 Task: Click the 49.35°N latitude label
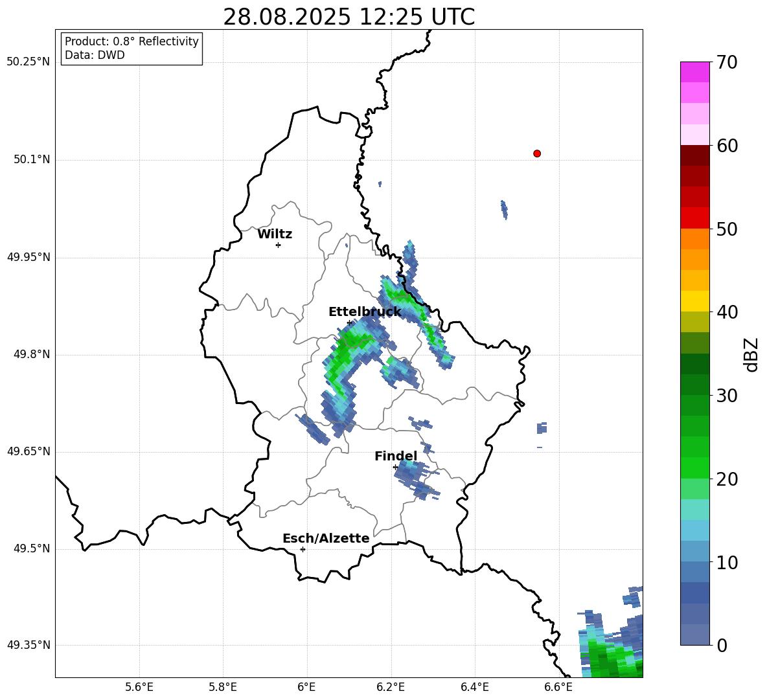tap(29, 645)
